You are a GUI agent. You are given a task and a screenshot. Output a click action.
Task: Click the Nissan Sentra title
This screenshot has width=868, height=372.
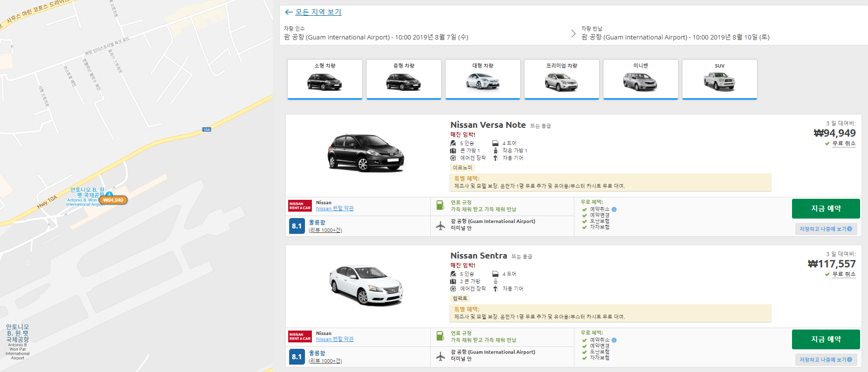click(479, 256)
